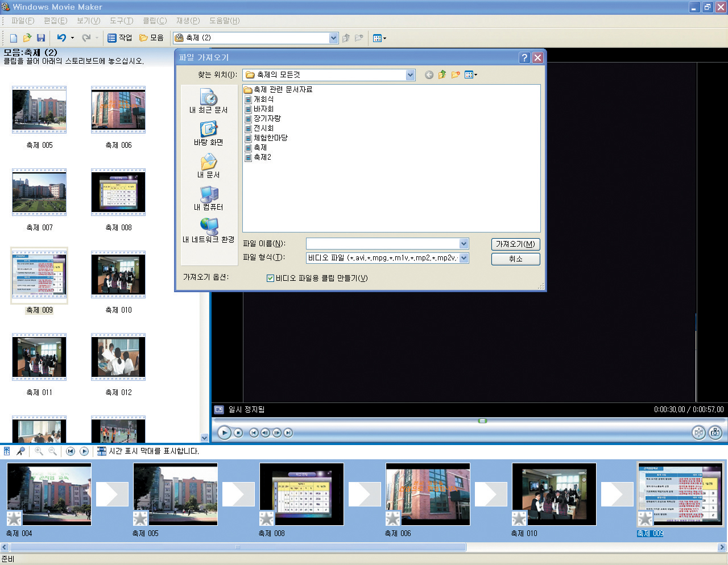Open the Clip menu

pos(154,21)
